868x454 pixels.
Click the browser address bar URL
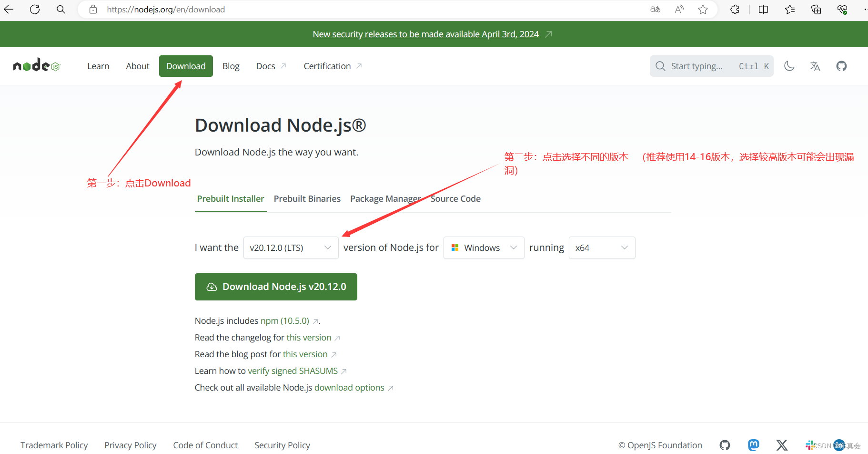coord(166,9)
